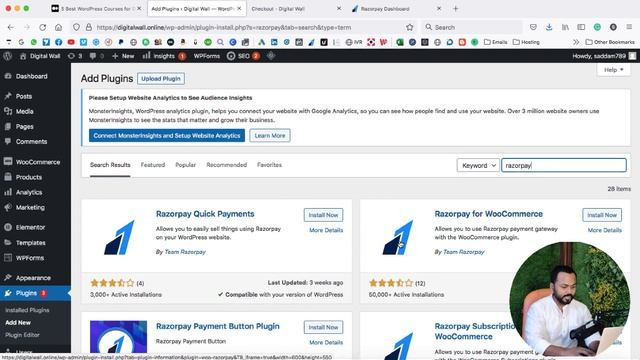Click the Upload Plugin button
The height and width of the screenshot is (360, 640).
(161, 79)
